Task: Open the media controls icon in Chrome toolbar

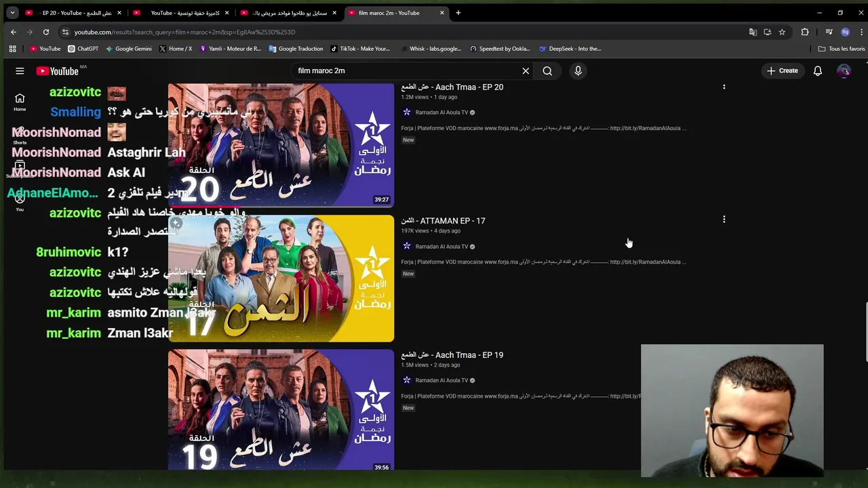Action: pos(829,32)
